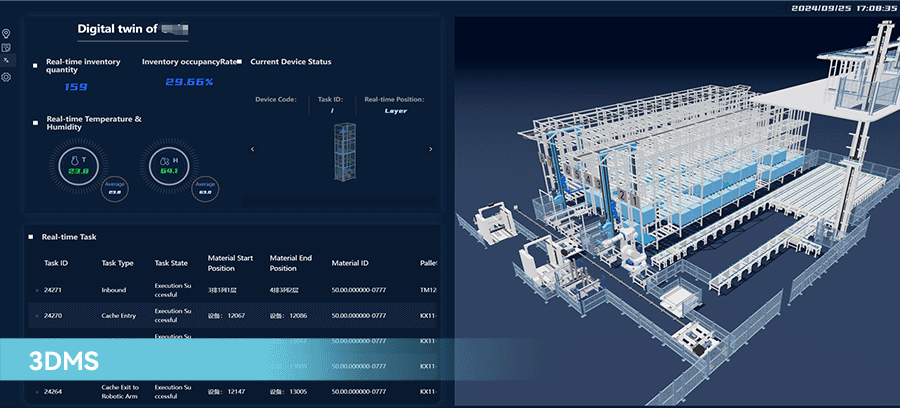Click the location pin sidebar icon

7,34
